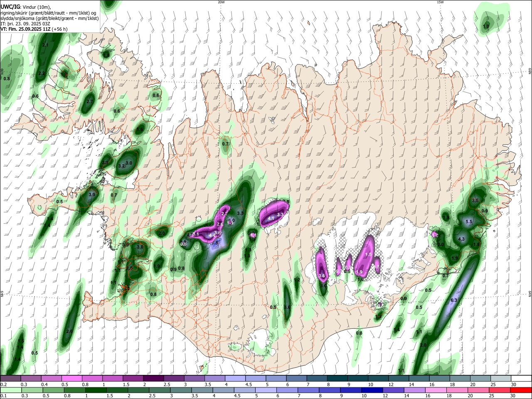Viewport: 532px width, 399px height.
Task: Select the palest green 0.1–0.3 swatch in bottom legend row
Action: [x=11, y=390]
